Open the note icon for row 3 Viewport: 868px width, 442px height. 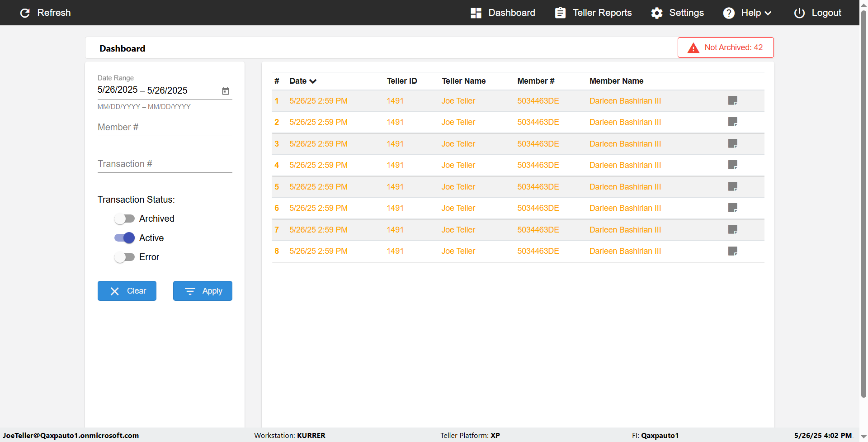[x=732, y=143]
